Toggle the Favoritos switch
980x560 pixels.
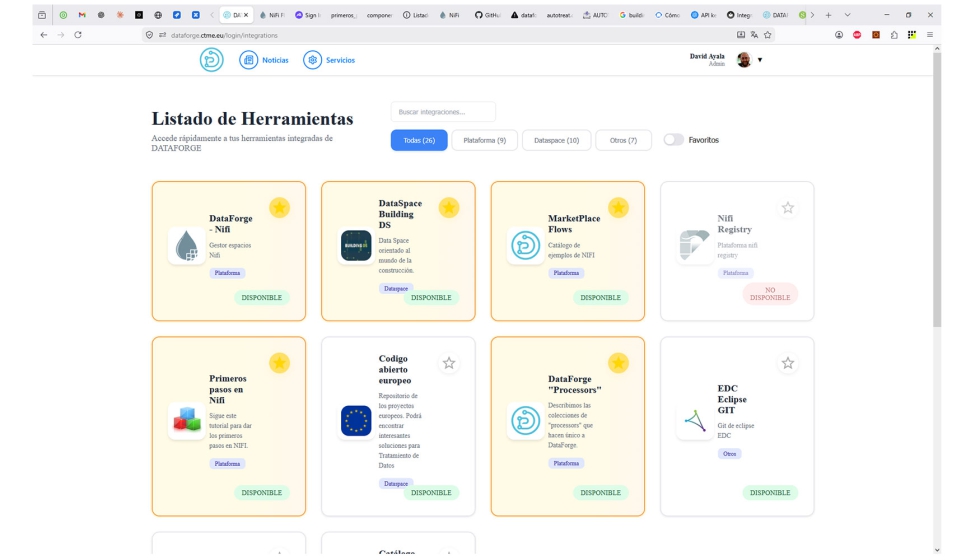[673, 140]
